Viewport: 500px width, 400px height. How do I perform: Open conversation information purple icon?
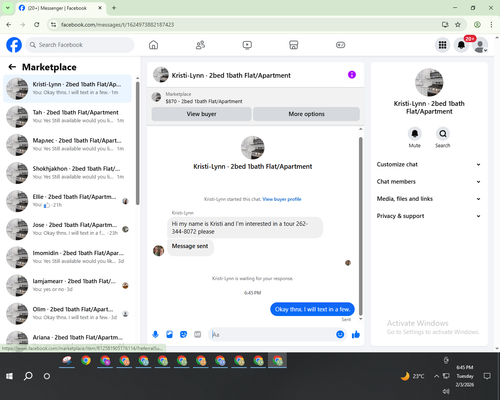point(352,75)
